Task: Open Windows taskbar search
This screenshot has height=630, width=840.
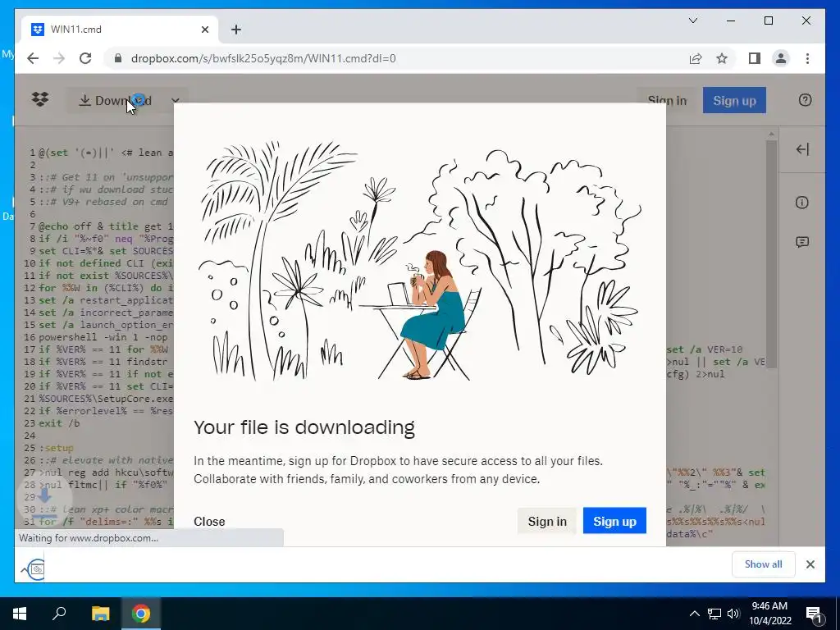Action: (59, 614)
